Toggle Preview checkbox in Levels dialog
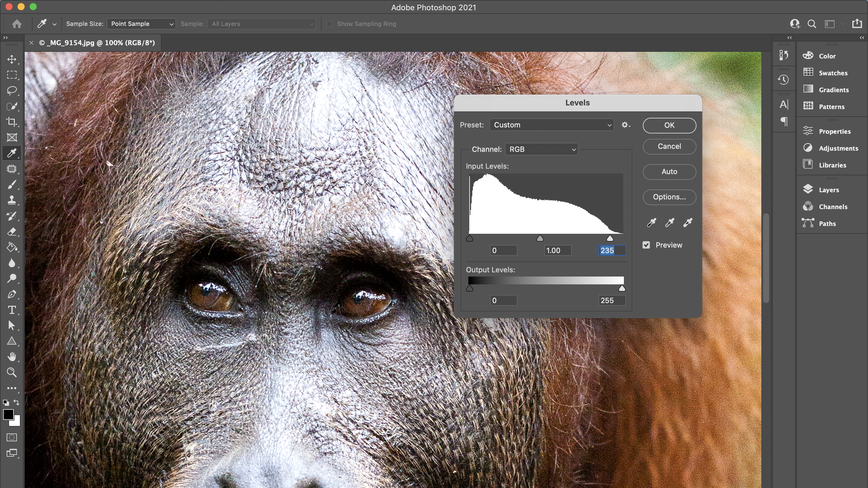The height and width of the screenshot is (488, 868). (647, 245)
